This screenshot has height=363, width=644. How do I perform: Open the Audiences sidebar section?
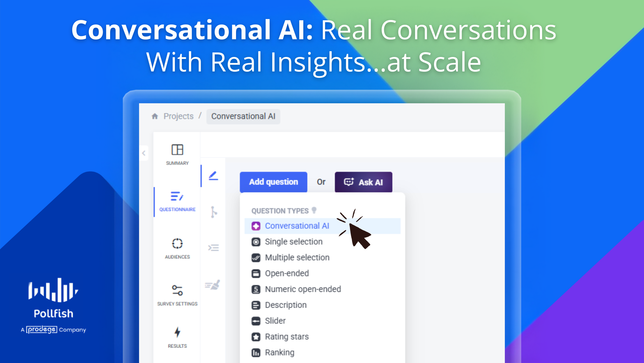tap(177, 248)
